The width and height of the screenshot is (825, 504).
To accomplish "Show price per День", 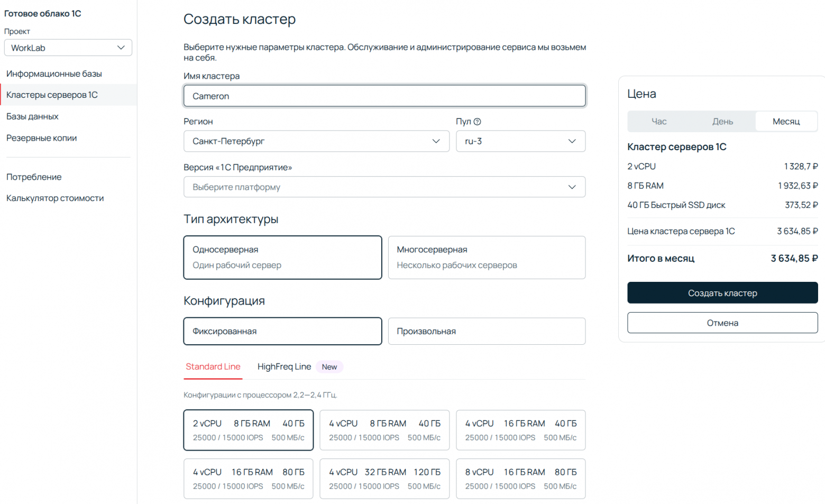I will pyautogui.click(x=722, y=122).
